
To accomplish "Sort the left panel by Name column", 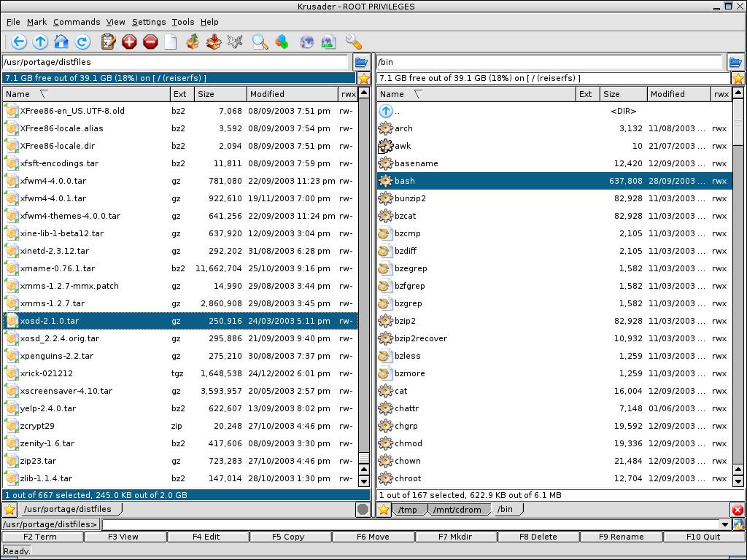I will [86, 94].
